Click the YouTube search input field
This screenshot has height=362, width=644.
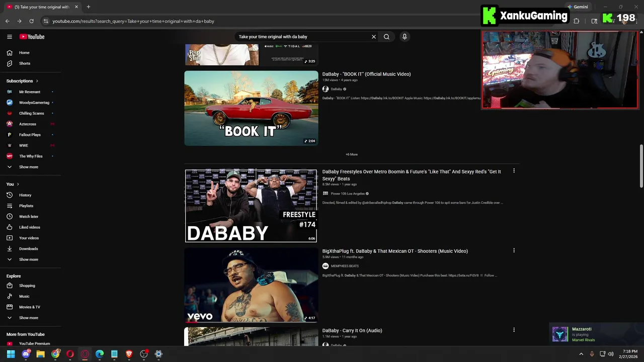click(302, 37)
